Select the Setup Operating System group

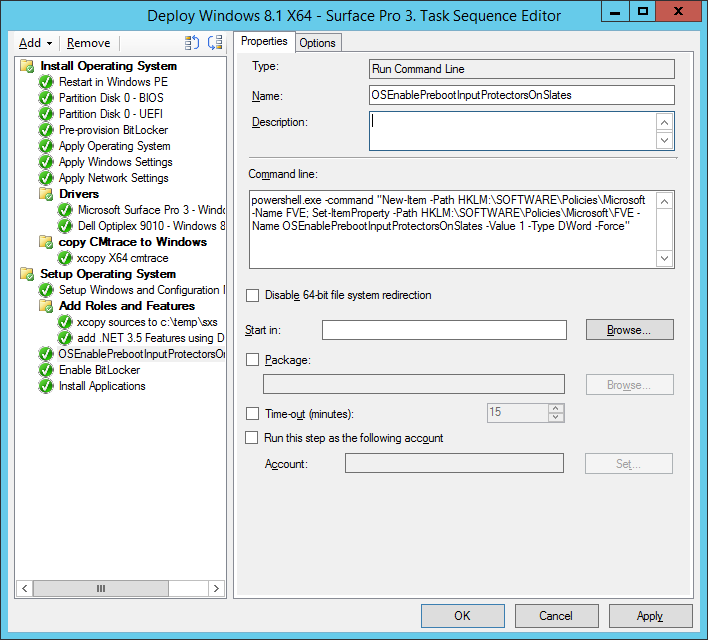108,274
